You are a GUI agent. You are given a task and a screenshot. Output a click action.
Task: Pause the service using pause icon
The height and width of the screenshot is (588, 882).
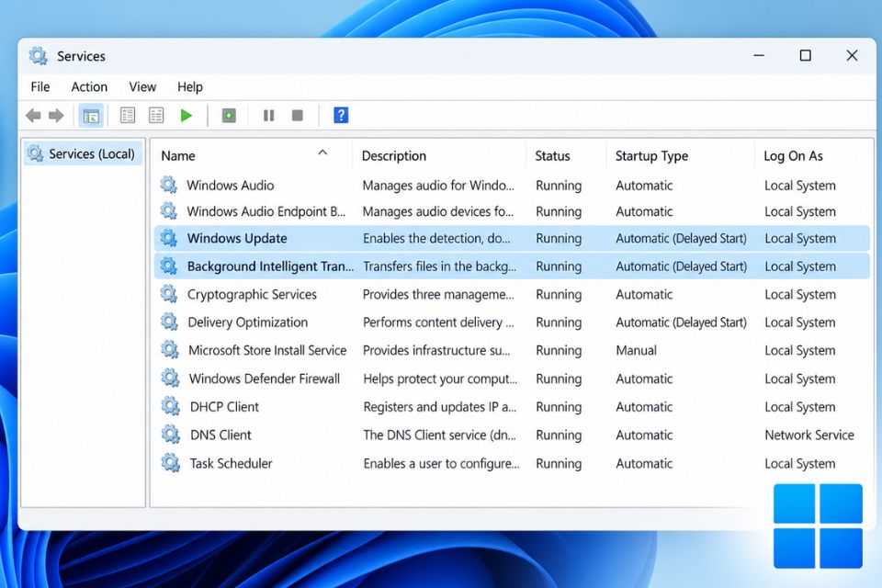pos(269,116)
